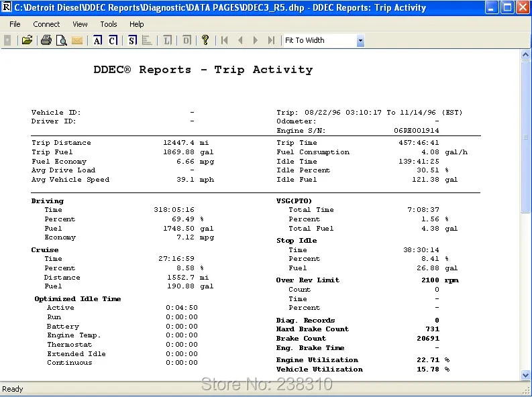Open Print Preview magnifier icon

62,40
